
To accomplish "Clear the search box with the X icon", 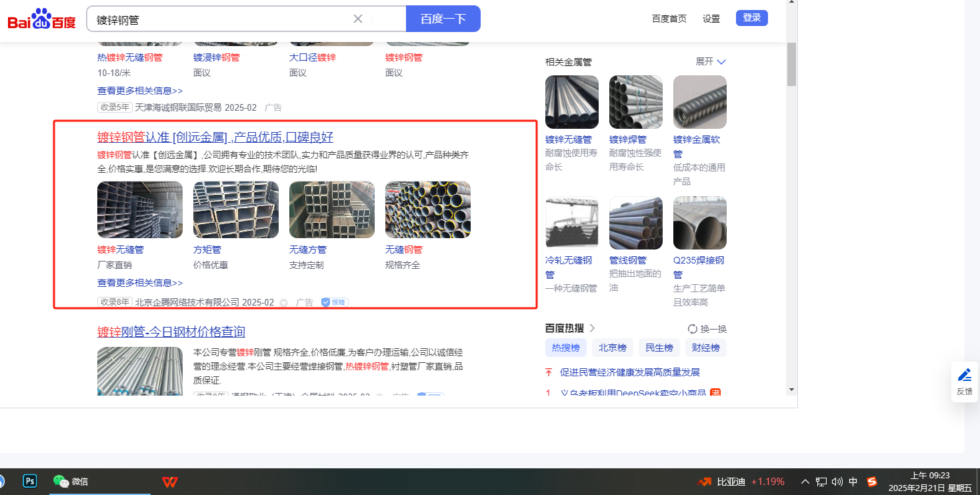I will 358,19.
